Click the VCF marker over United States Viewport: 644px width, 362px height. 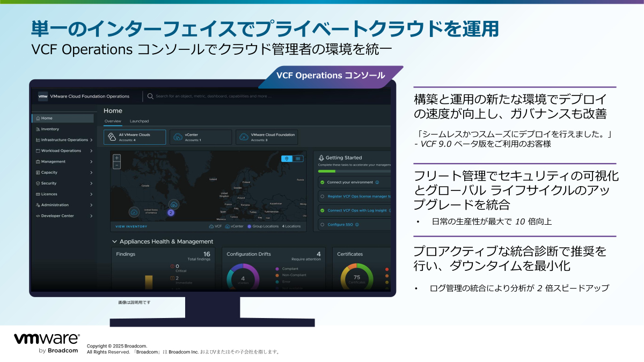[x=134, y=212]
